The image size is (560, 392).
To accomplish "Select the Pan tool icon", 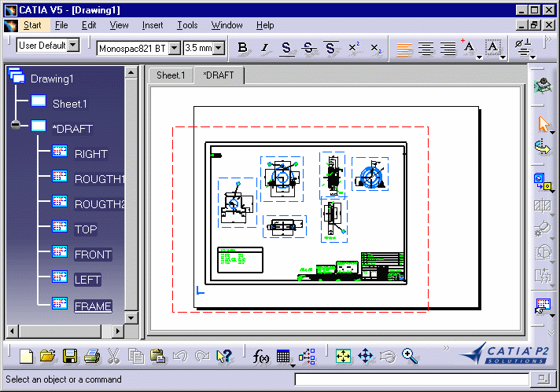I will pyautogui.click(x=366, y=356).
